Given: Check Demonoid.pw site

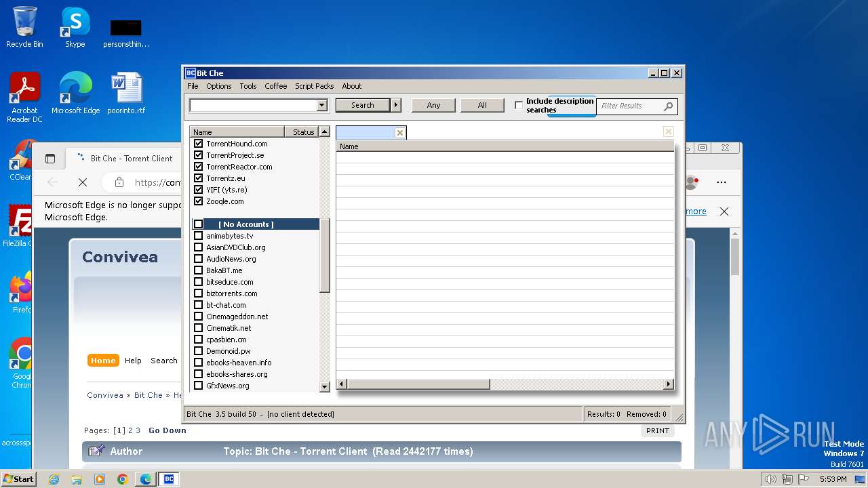Looking at the screenshot, I should pyautogui.click(x=199, y=351).
